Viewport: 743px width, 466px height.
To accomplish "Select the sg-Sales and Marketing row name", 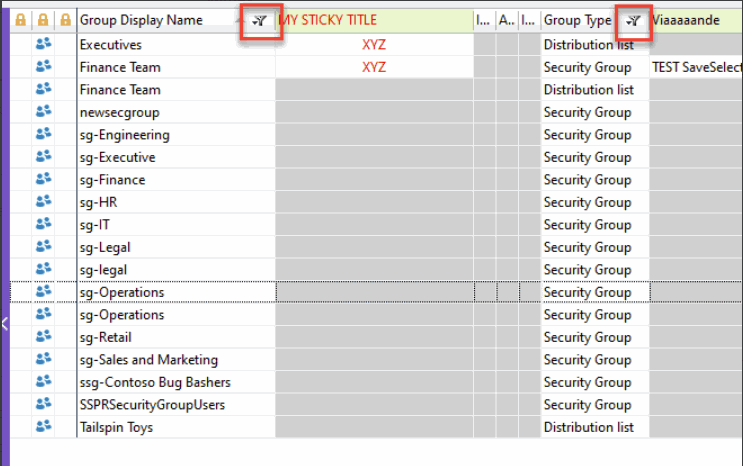I will pyautogui.click(x=148, y=360).
